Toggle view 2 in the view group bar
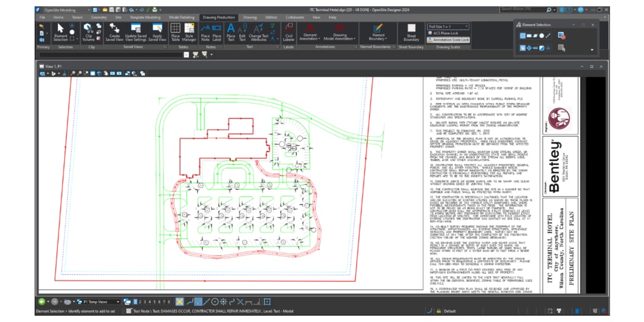This screenshot has height=322, width=644. (x=140, y=302)
